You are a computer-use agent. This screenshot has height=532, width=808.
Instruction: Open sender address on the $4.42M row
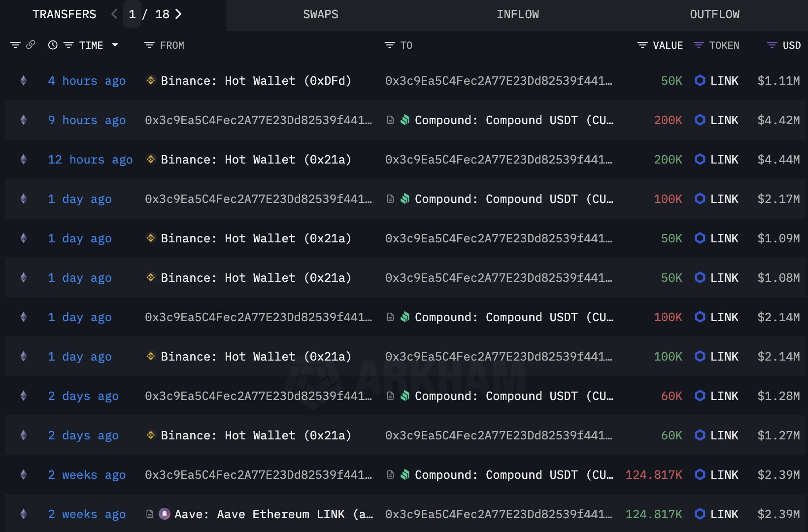pos(258,120)
